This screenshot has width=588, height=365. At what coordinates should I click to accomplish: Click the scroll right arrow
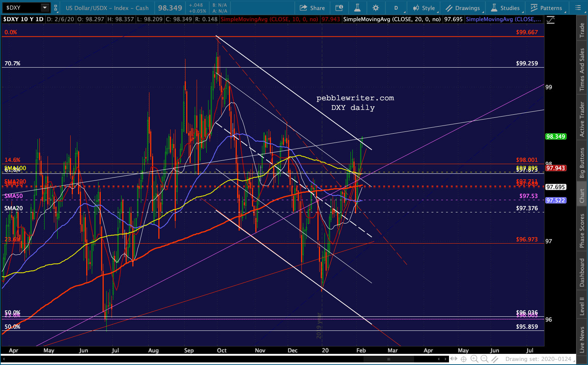(x=445, y=359)
